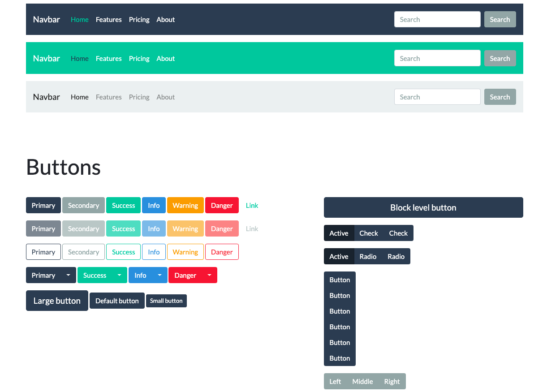
Task: Select the middle Radio button
Action: (x=368, y=256)
